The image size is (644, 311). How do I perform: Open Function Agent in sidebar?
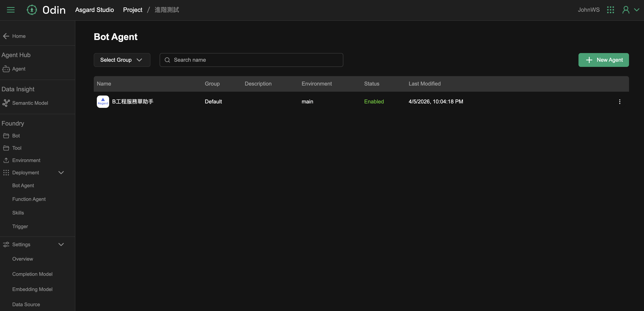[x=29, y=199]
